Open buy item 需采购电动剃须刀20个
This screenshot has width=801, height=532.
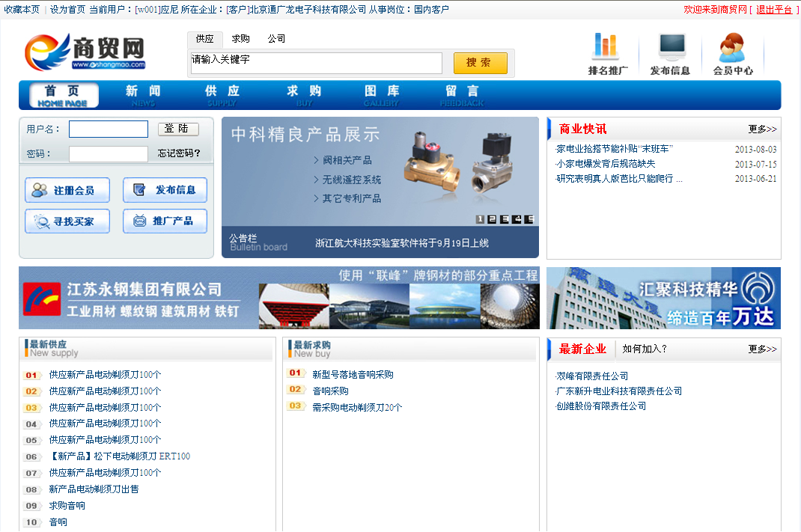pyautogui.click(x=357, y=408)
